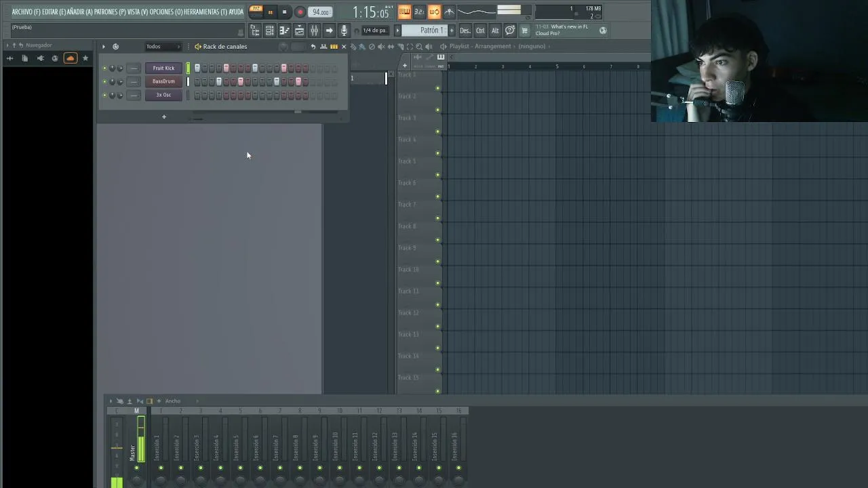Click the microphone recording icon in toolbar
Screen dimensions: 868x488
(x=344, y=30)
